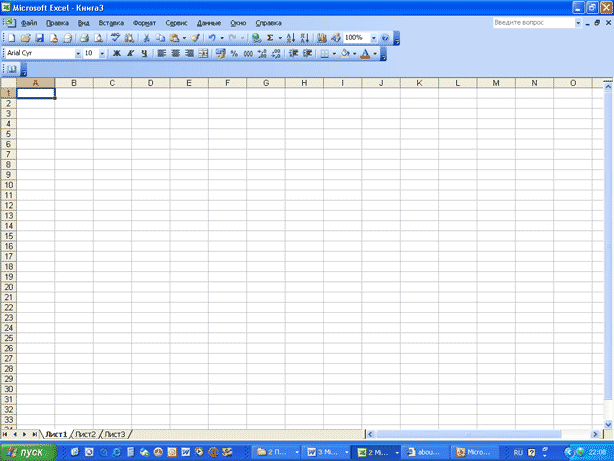Toggle italic formatting (К)

131,53
